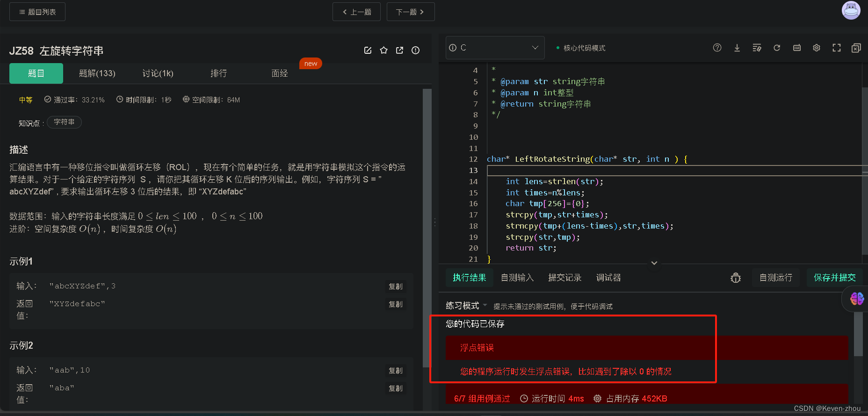Copy example 2 input "aab",10
868x416 pixels.
pos(396,371)
